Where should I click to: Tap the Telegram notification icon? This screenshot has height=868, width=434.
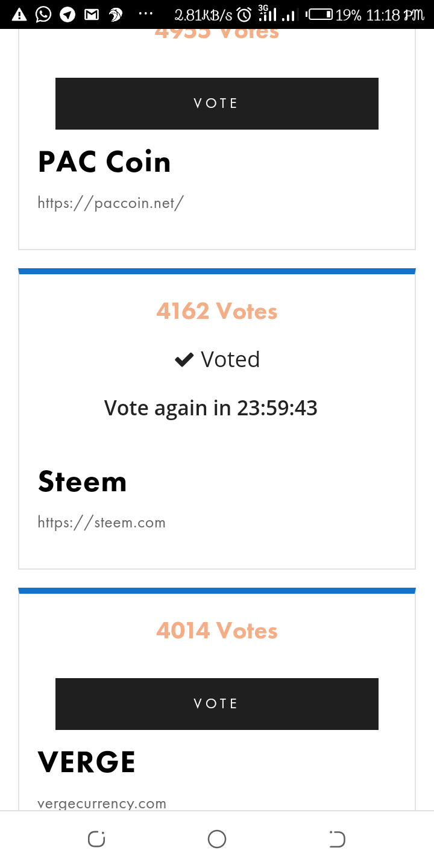pos(68,14)
